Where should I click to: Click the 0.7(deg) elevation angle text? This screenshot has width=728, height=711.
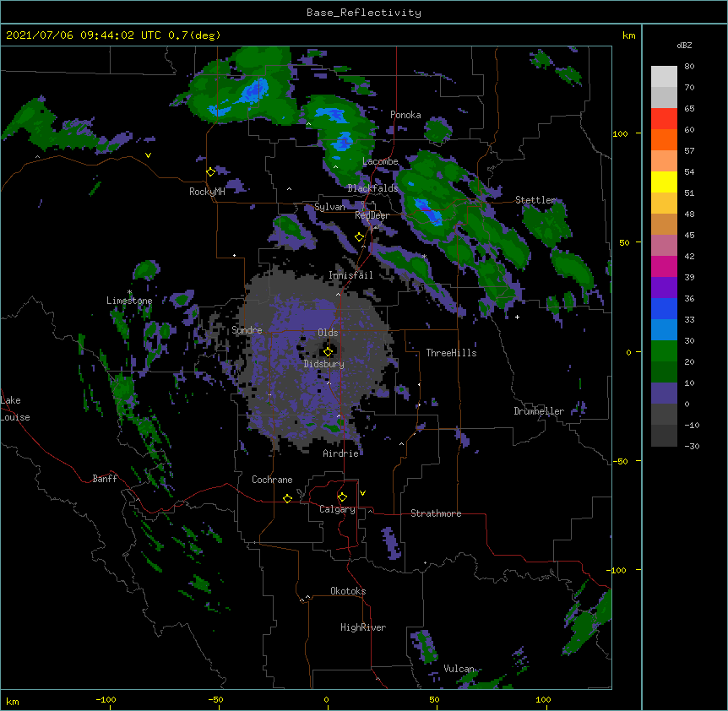[194, 35]
